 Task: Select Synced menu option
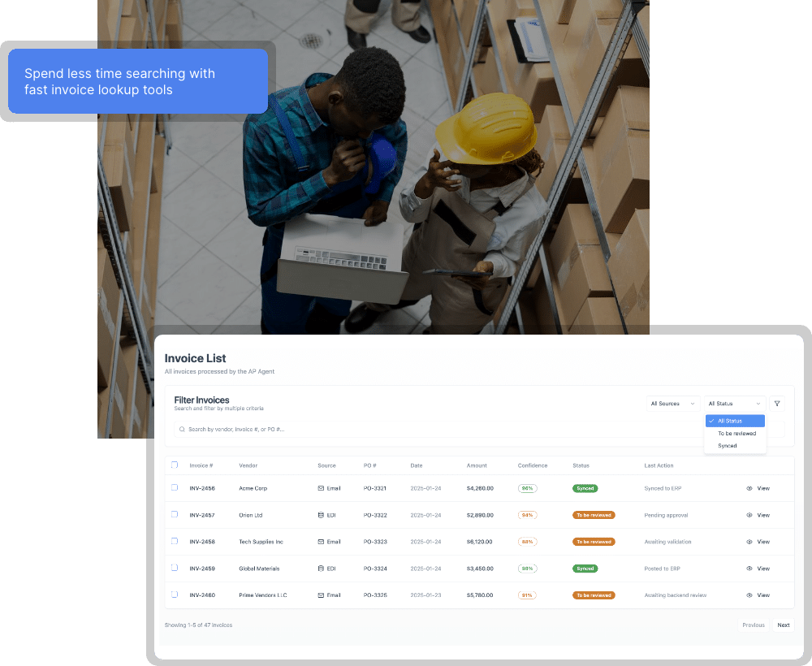click(x=735, y=446)
